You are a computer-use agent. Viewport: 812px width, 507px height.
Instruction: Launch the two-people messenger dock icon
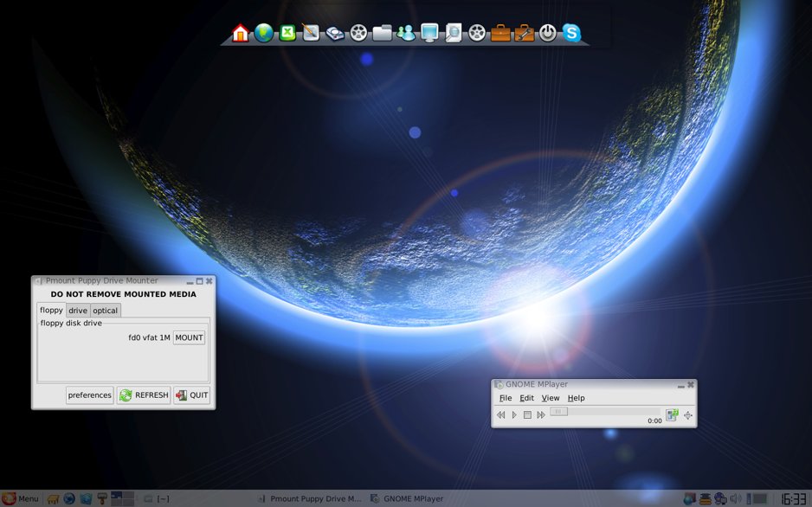tap(406, 33)
